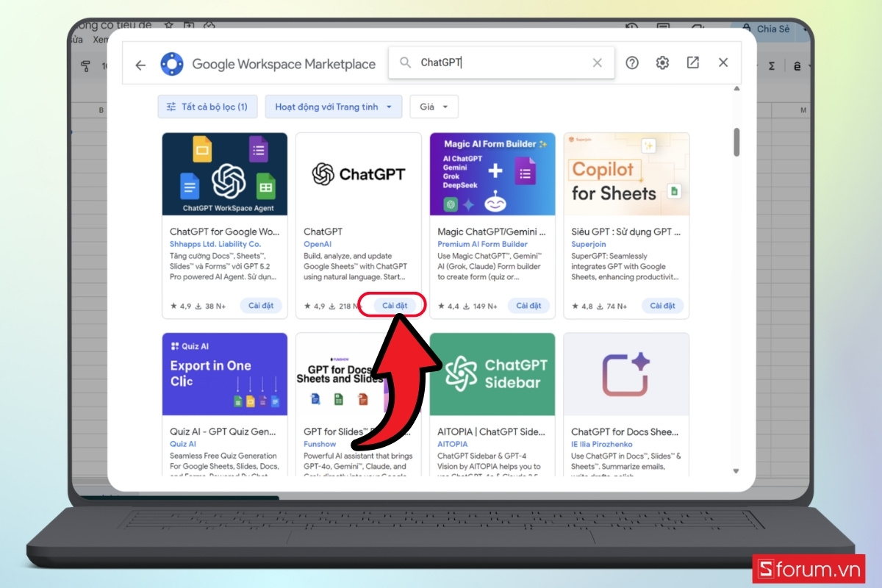This screenshot has height=588, width=882.
Task: Click the paint format icon in Sheets toolbar
Action: coord(85,65)
